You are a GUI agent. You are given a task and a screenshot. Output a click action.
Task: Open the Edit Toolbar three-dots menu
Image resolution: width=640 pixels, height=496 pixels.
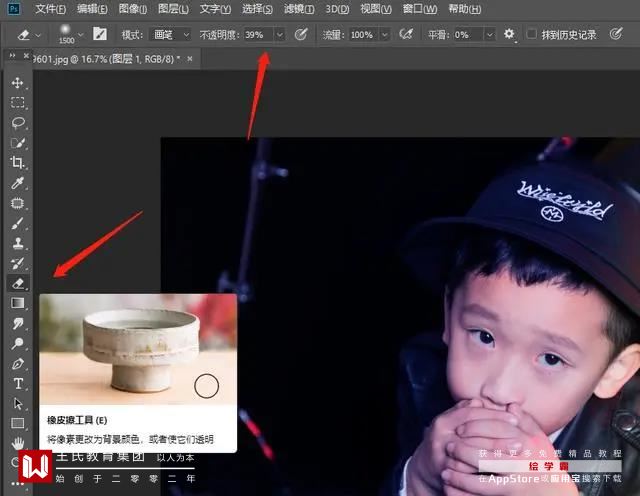[17, 484]
